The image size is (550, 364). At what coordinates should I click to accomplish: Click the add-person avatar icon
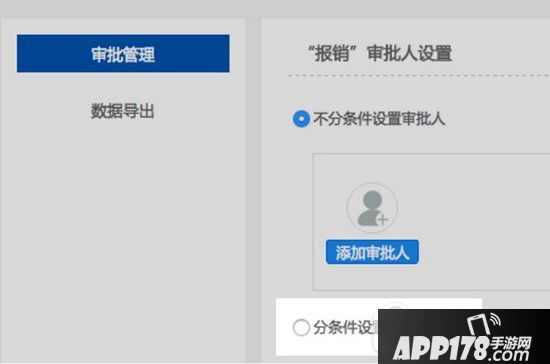tap(372, 208)
